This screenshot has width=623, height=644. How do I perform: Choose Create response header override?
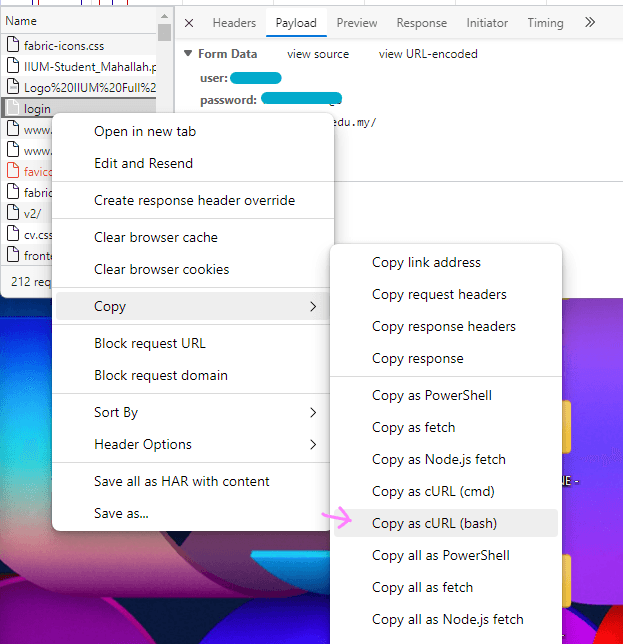[193, 200]
